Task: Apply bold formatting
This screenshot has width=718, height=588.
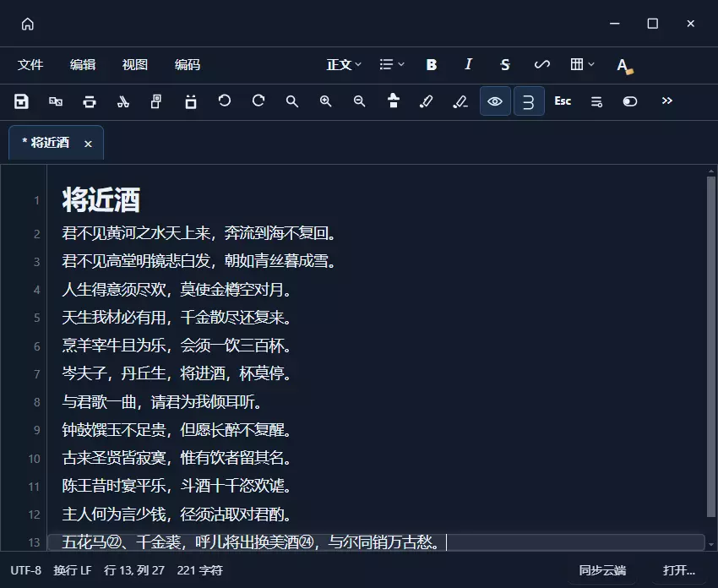Action: [x=432, y=64]
